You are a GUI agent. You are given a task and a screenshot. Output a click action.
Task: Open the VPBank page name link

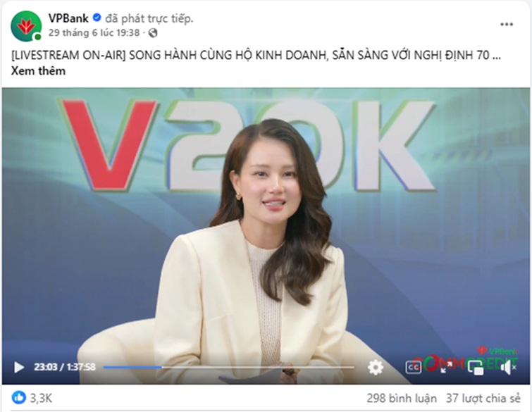click(68, 18)
